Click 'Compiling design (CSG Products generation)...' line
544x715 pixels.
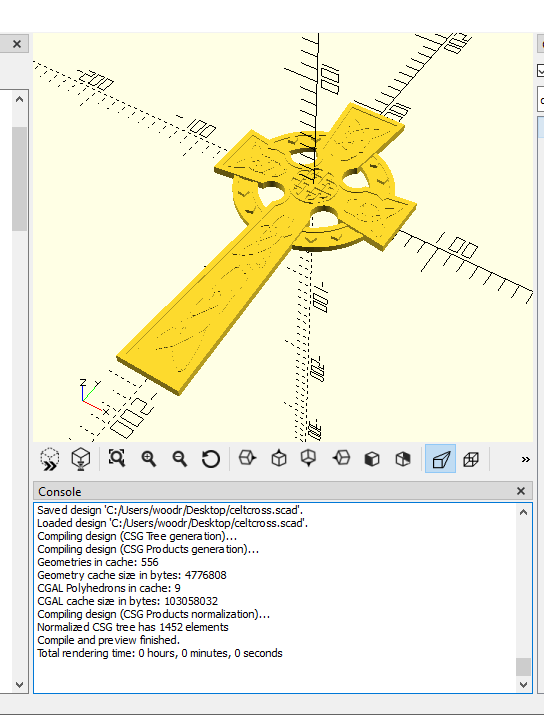pyautogui.click(x=148, y=549)
